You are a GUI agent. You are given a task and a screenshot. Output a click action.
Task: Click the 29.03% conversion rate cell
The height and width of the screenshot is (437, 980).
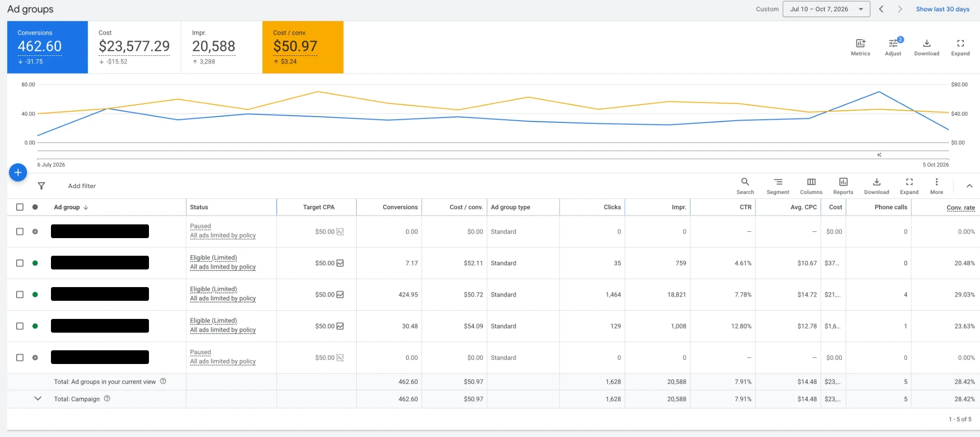[x=964, y=295]
